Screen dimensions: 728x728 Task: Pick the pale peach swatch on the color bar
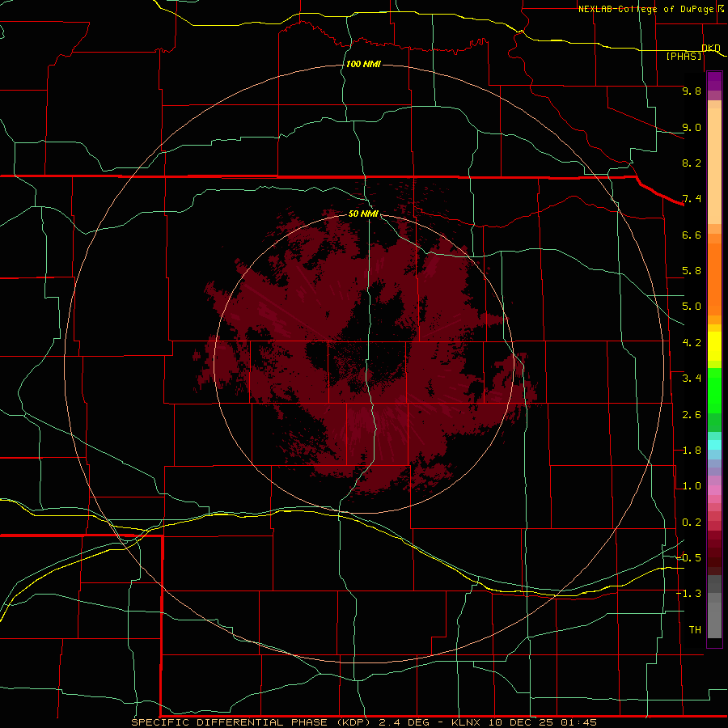click(714, 166)
